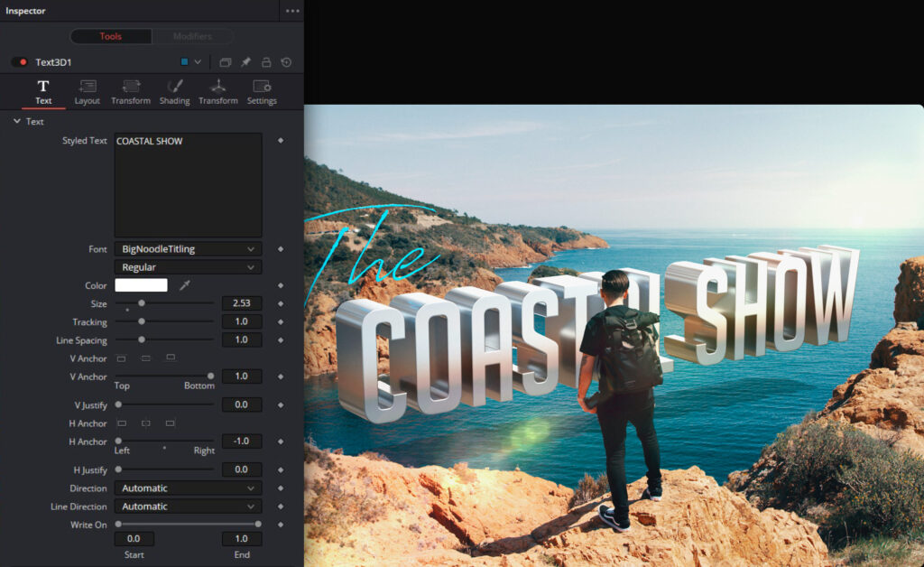The height and width of the screenshot is (567, 924).
Task: Open the Settings tab icon
Action: (x=262, y=87)
